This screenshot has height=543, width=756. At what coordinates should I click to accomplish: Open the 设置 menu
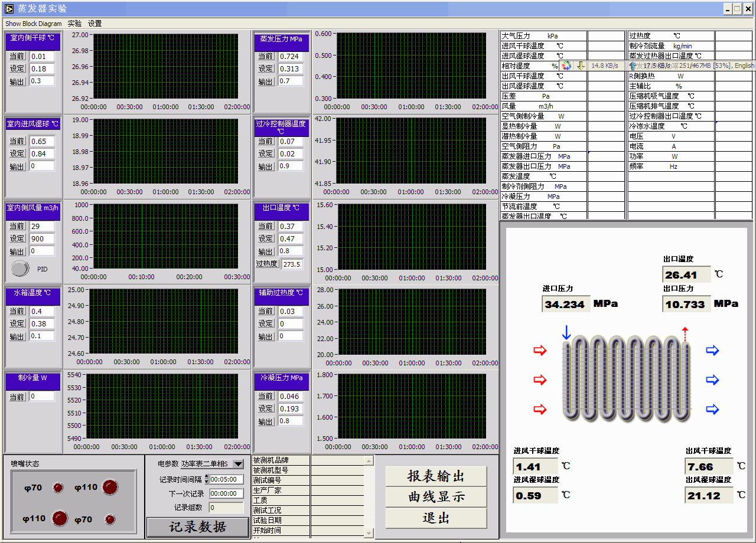tap(95, 24)
